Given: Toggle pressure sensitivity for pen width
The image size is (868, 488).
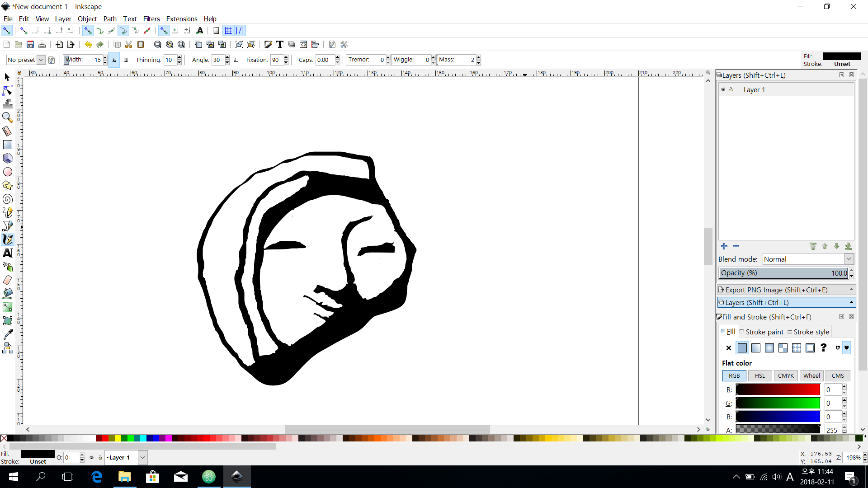Looking at the screenshot, I should coord(114,60).
